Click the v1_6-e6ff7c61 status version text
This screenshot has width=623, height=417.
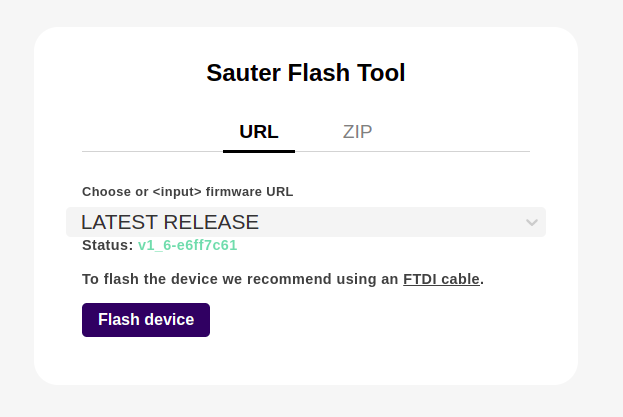pos(187,245)
